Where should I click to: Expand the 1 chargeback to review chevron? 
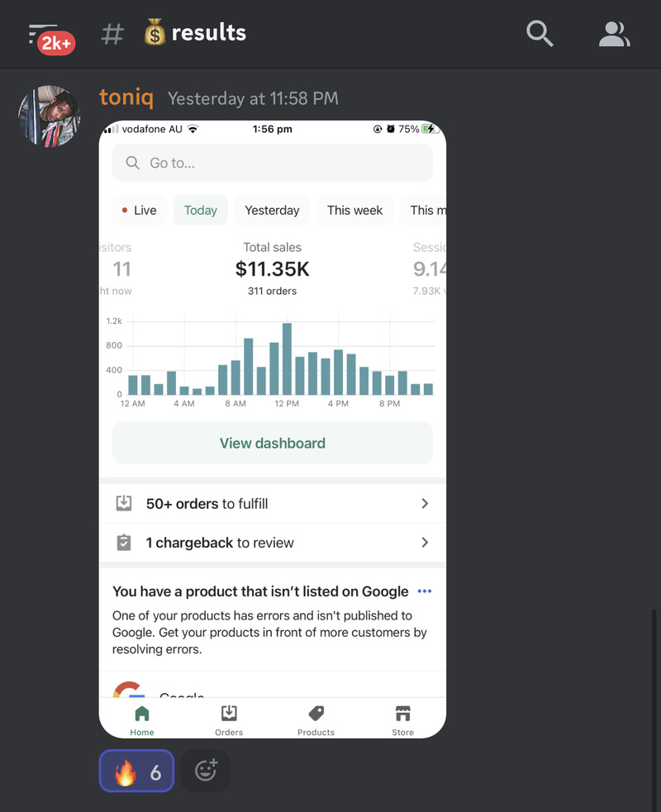[x=425, y=542]
